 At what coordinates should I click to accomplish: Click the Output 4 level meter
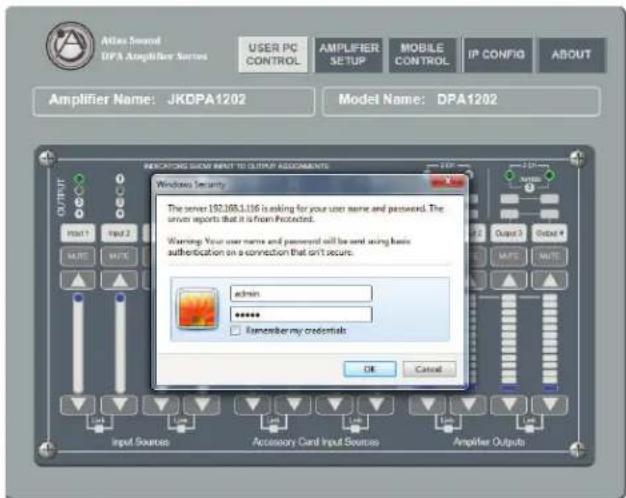coord(550,342)
